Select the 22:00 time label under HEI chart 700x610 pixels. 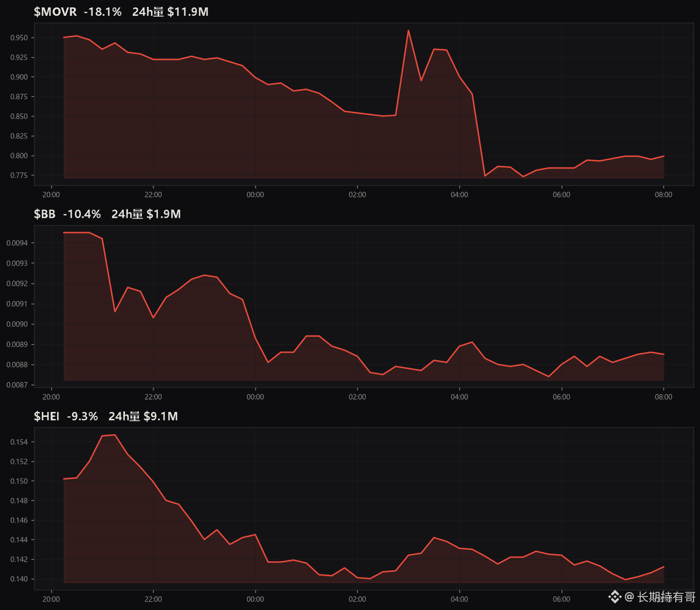[x=153, y=599]
